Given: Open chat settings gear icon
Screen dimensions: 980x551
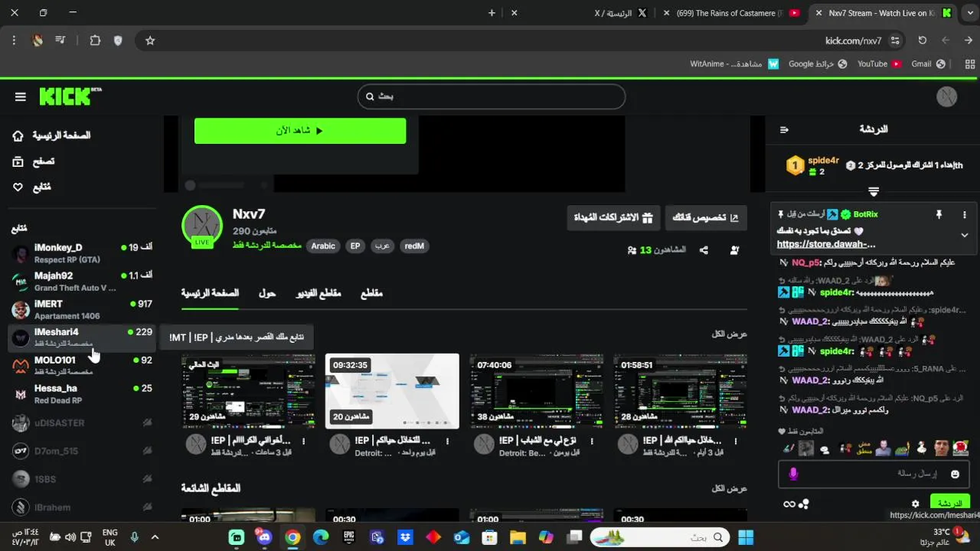Looking at the screenshot, I should (915, 504).
